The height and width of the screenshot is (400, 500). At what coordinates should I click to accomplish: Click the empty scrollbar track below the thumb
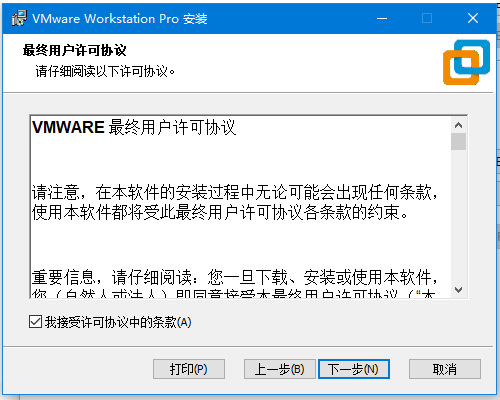click(x=459, y=216)
